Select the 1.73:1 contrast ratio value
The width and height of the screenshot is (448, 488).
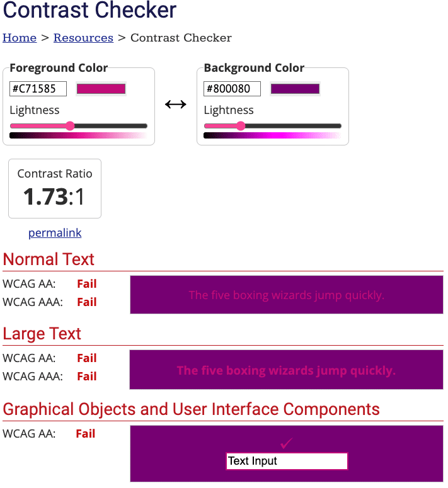click(x=54, y=196)
